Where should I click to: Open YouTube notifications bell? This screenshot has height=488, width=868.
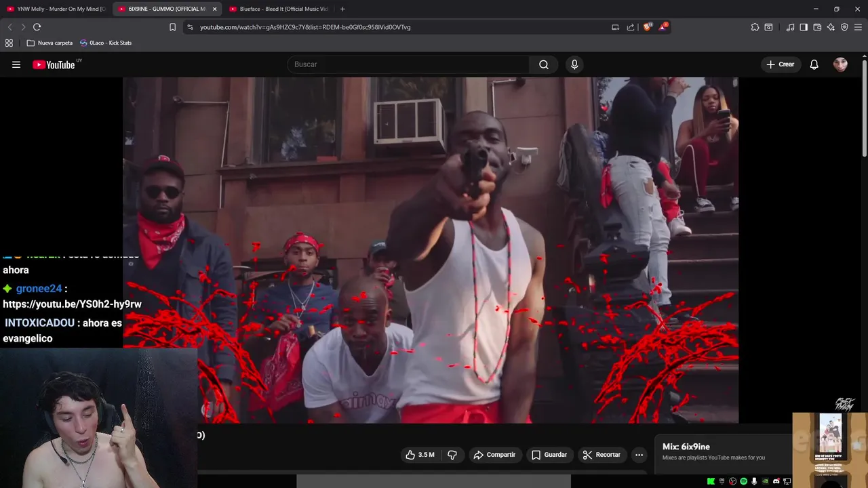pos(814,64)
